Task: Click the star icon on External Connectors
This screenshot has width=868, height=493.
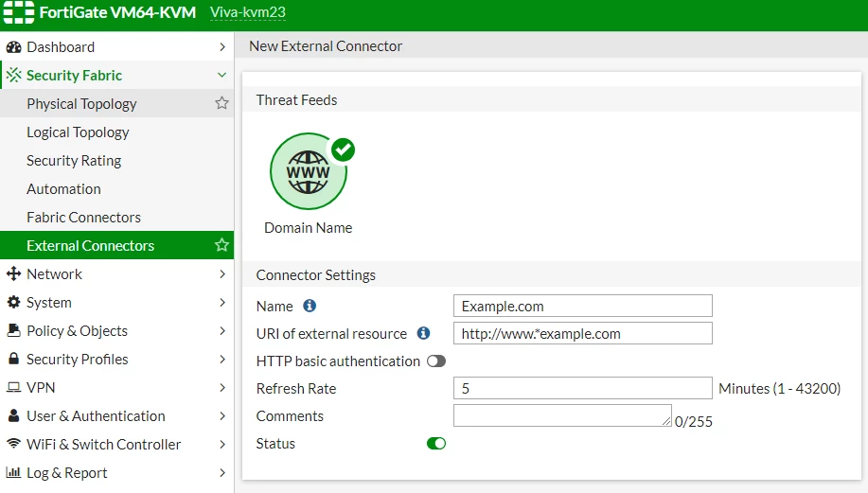Action: (x=222, y=244)
